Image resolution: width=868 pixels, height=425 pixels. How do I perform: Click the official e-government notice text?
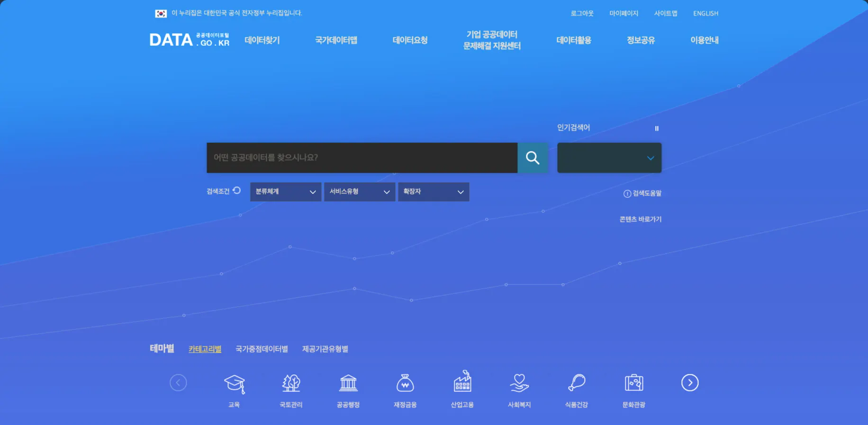[x=237, y=13]
